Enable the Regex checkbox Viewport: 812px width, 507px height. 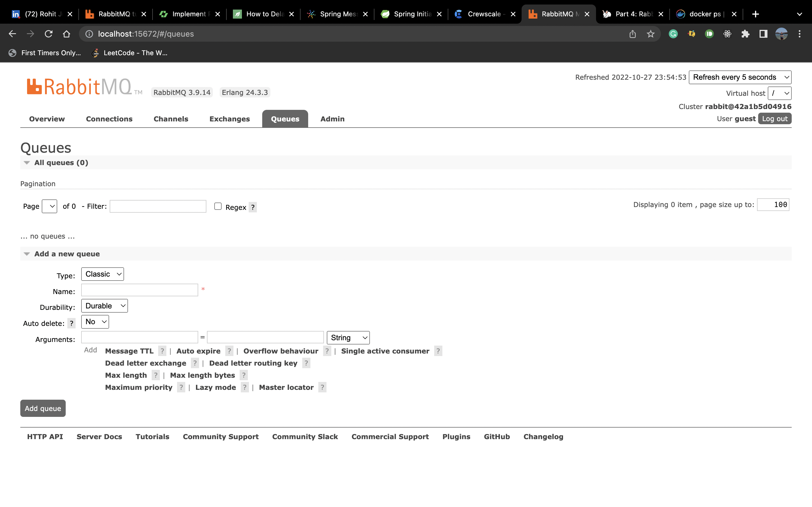[218, 206]
